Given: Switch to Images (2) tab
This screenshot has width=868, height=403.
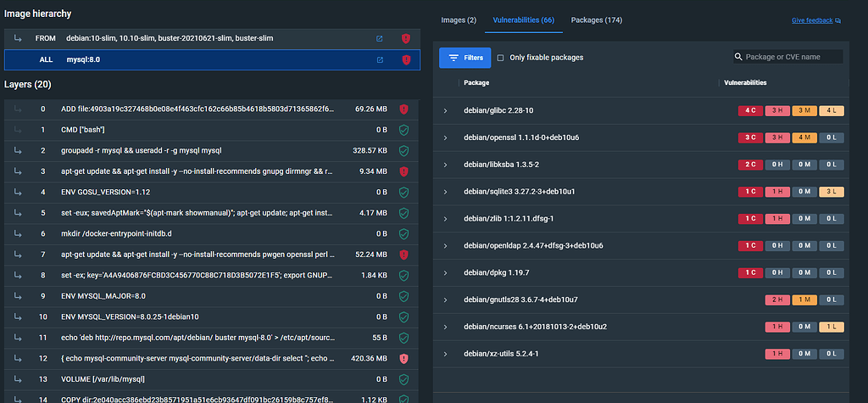Looking at the screenshot, I should click(459, 20).
